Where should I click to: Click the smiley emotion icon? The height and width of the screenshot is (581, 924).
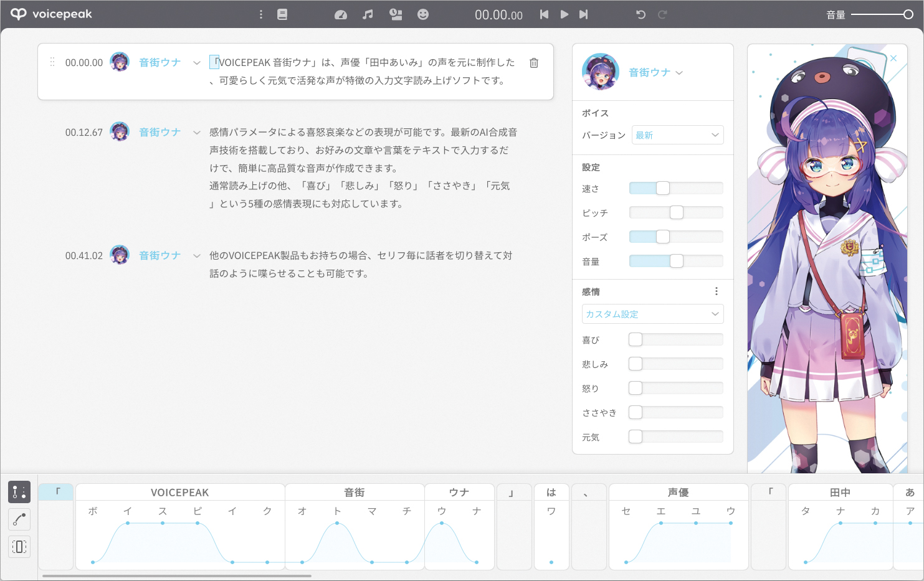click(x=423, y=14)
